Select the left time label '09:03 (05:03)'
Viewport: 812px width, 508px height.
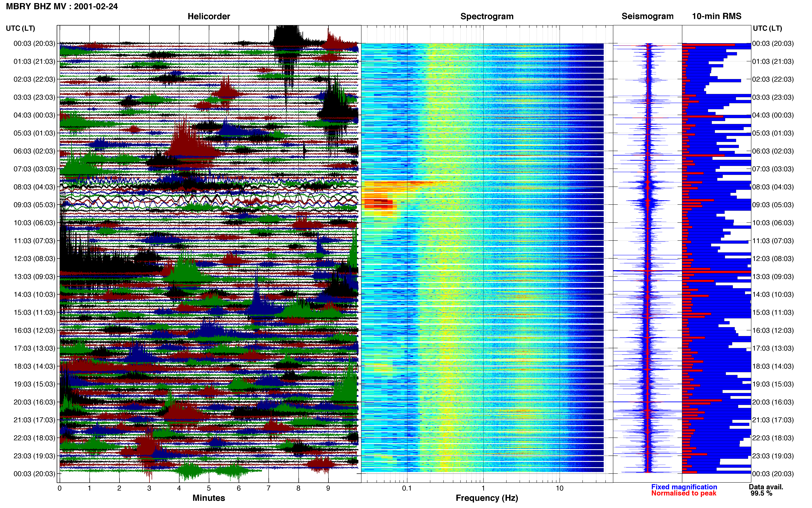(34, 205)
